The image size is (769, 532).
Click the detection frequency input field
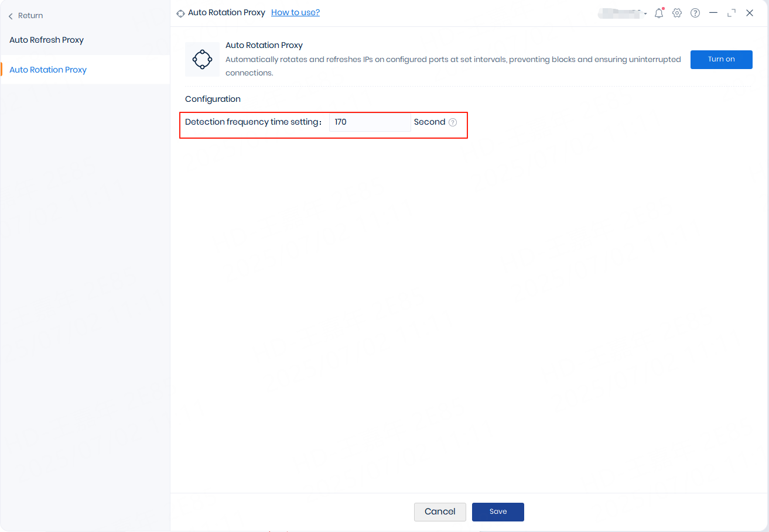coord(370,122)
